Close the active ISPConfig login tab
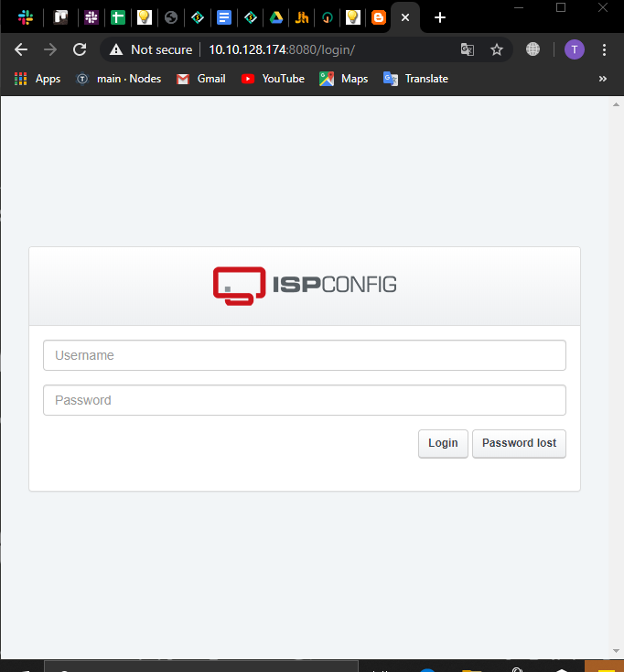Screen dimensions: 624x672 [x=405, y=17]
